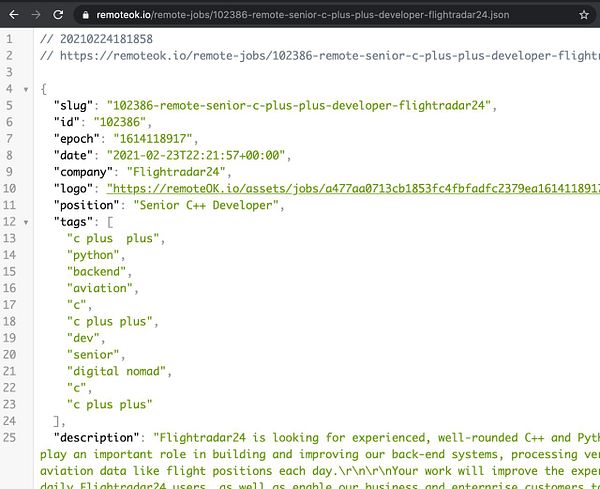600x489 pixels.
Task: Click line number 10 in the gutter
Action: click(x=10, y=188)
